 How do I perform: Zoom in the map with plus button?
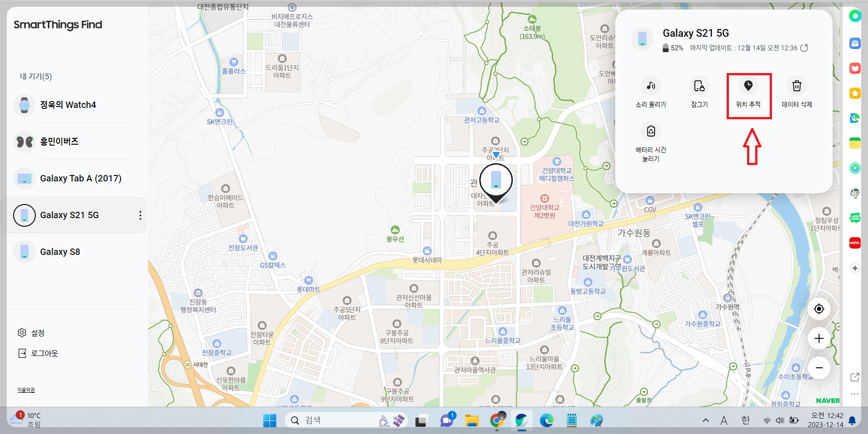(819, 338)
